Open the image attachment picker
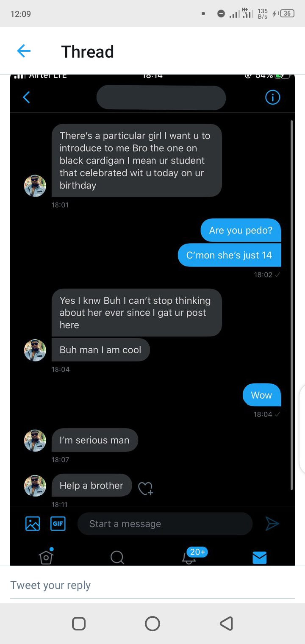 (x=33, y=523)
